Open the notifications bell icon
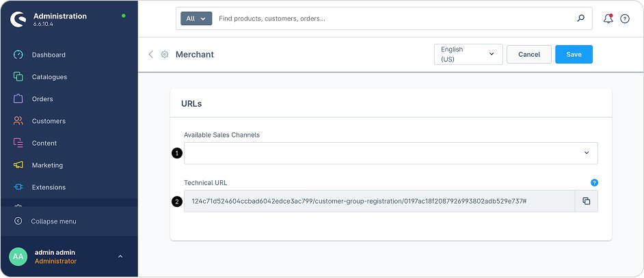Image resolution: width=644 pixels, height=278 pixels. [608, 18]
